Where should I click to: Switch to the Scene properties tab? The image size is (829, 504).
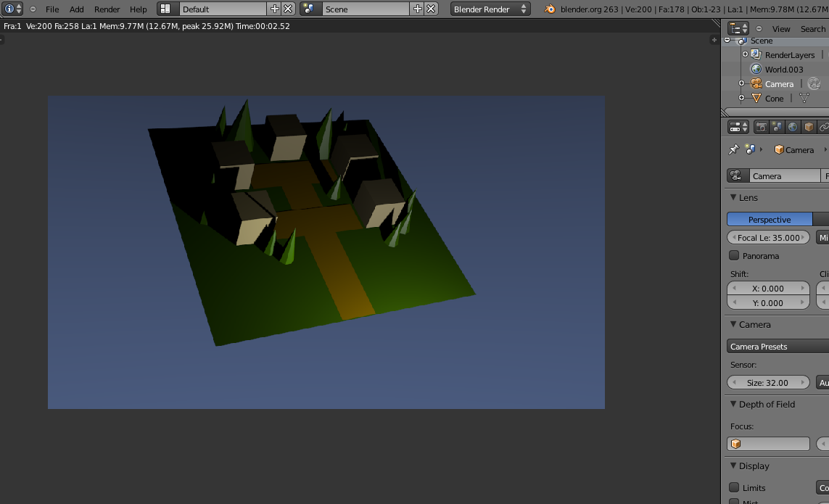tap(777, 127)
